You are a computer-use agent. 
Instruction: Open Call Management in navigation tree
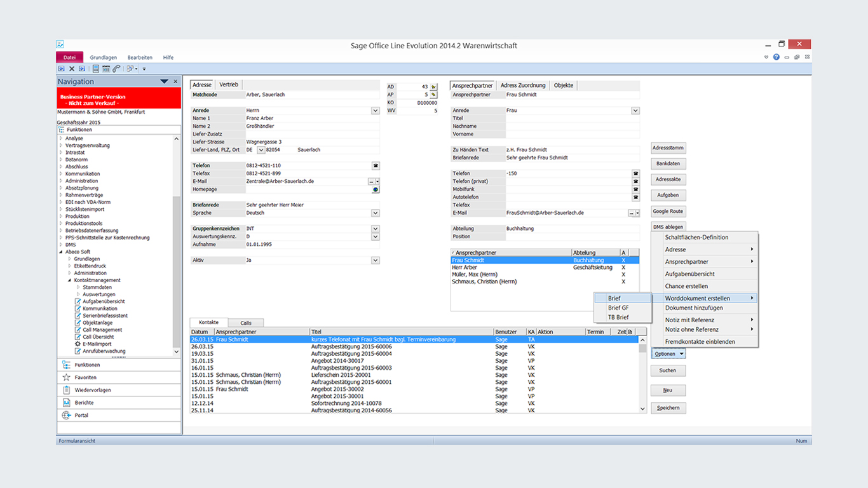coord(98,330)
